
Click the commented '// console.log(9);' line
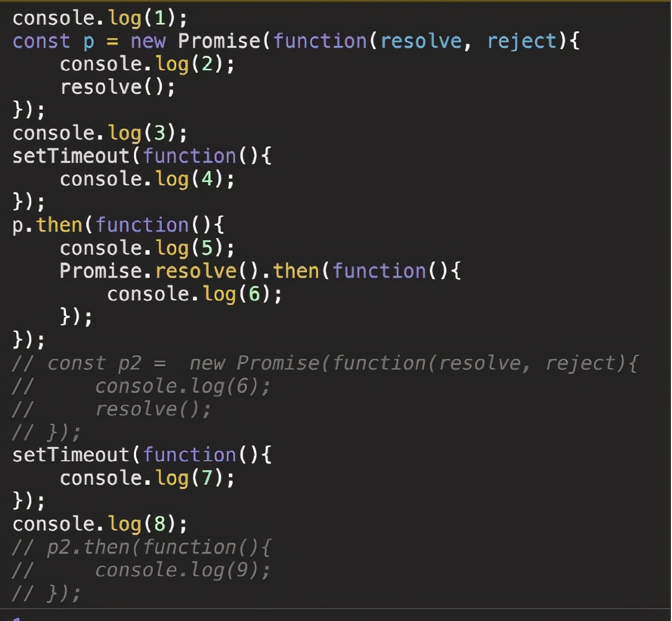(142, 570)
